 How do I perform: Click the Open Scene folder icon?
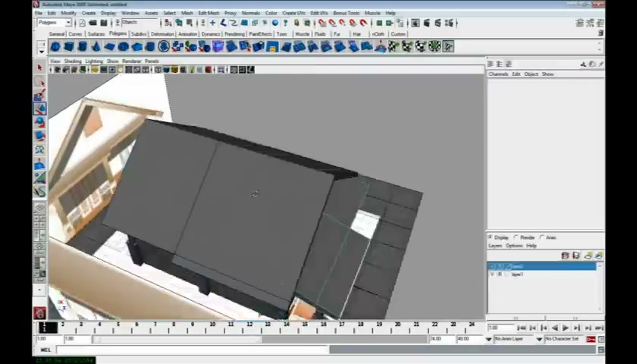[93, 23]
